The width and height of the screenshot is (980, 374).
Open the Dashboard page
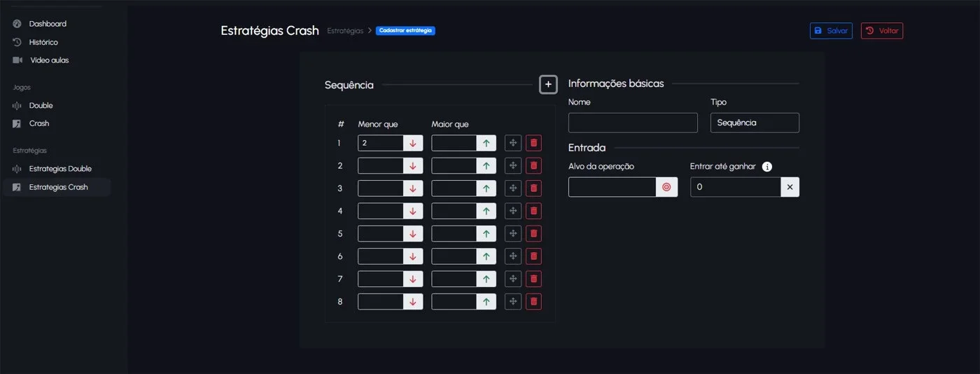pos(48,24)
